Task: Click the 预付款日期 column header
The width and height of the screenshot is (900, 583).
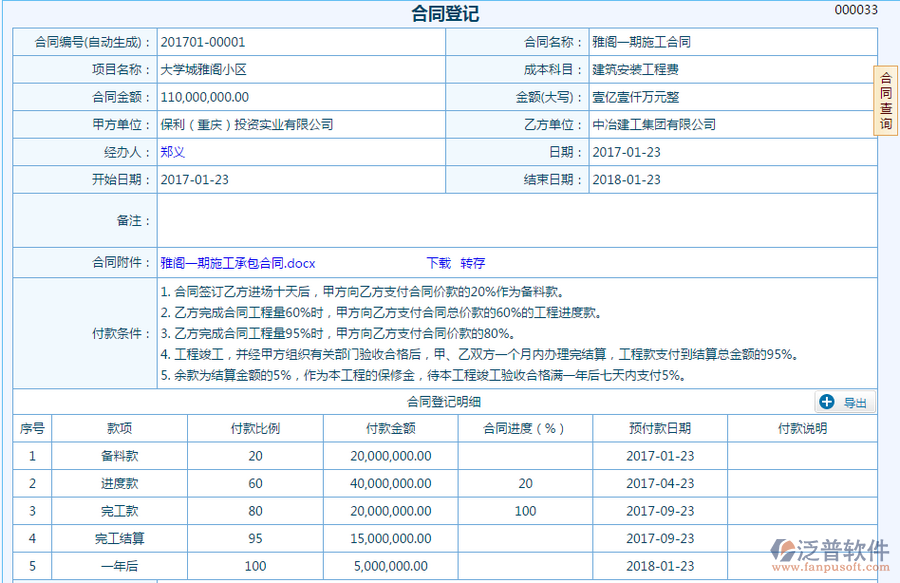Action: point(659,428)
